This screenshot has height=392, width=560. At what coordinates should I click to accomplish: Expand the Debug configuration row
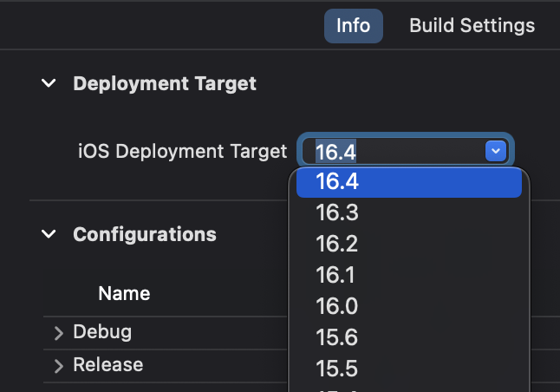58,333
